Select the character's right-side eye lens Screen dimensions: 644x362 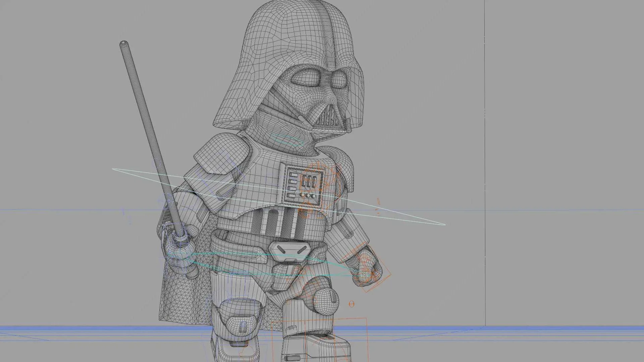305,78
